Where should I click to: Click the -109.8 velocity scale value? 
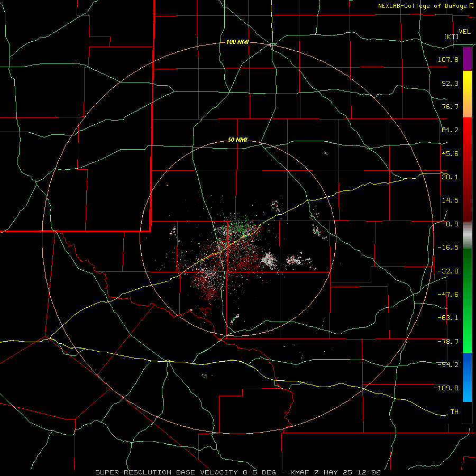coord(446,388)
